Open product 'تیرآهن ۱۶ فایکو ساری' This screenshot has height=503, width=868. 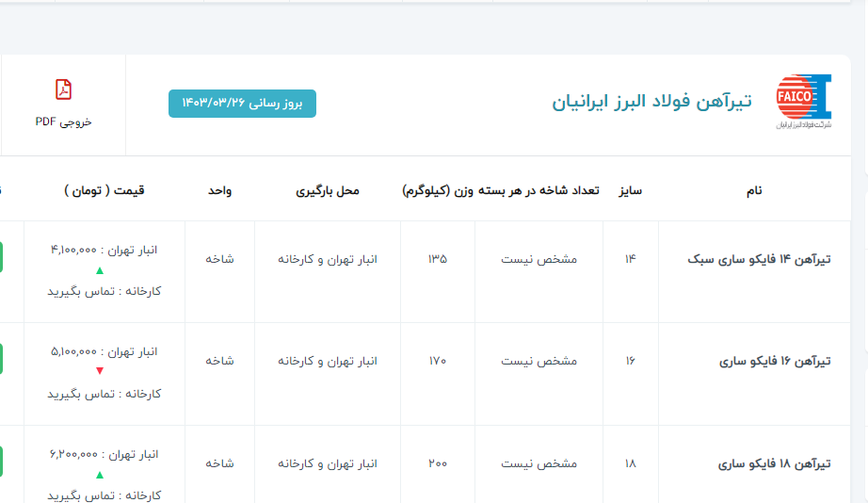click(775, 361)
